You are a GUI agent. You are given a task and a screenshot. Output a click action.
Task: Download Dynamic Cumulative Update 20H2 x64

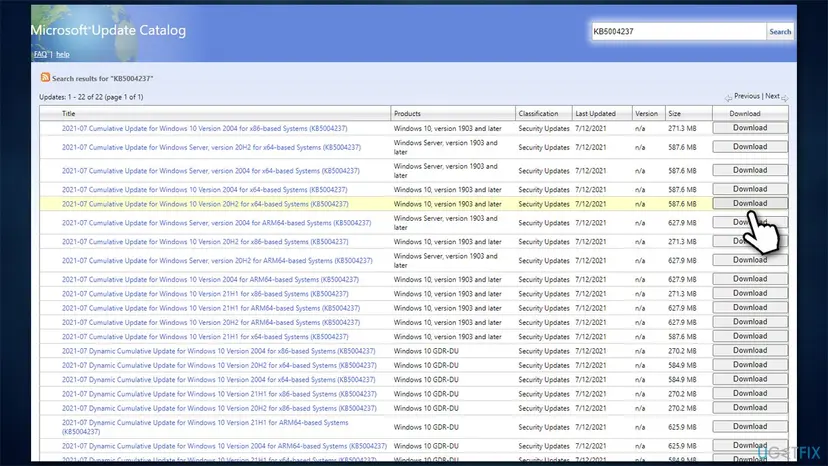[x=750, y=365]
